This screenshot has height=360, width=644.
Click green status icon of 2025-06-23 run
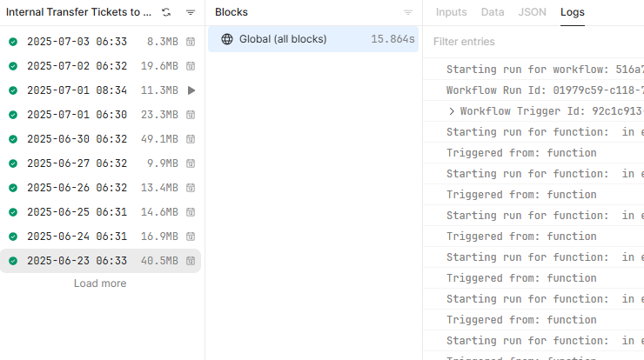click(x=13, y=261)
